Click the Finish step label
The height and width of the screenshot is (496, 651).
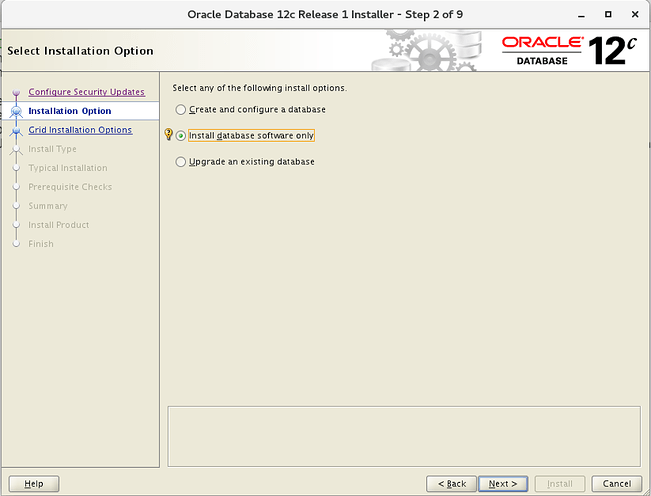(x=41, y=244)
